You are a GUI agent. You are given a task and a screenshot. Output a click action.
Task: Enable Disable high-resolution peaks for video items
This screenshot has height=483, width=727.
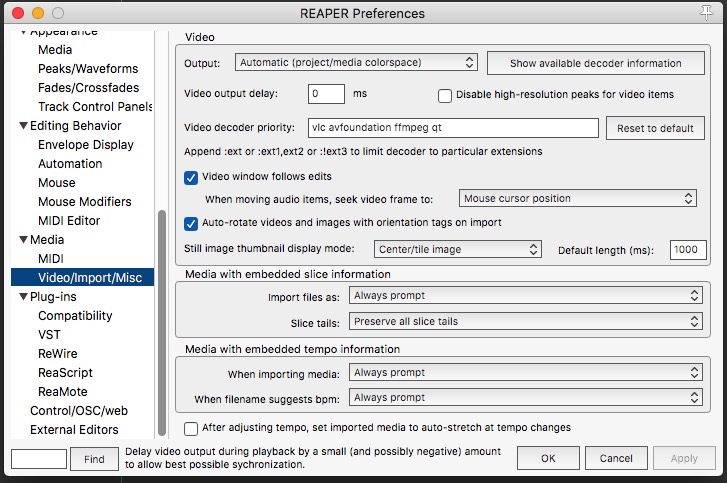click(446, 95)
